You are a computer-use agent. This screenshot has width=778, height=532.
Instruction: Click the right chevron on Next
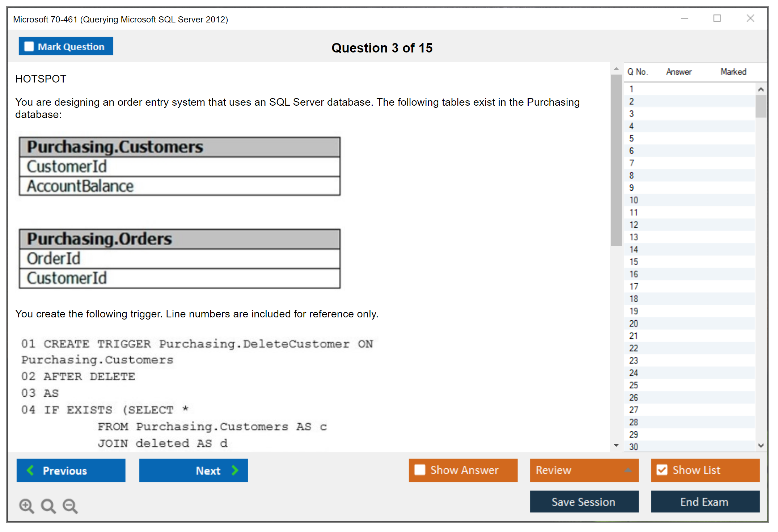click(x=235, y=470)
